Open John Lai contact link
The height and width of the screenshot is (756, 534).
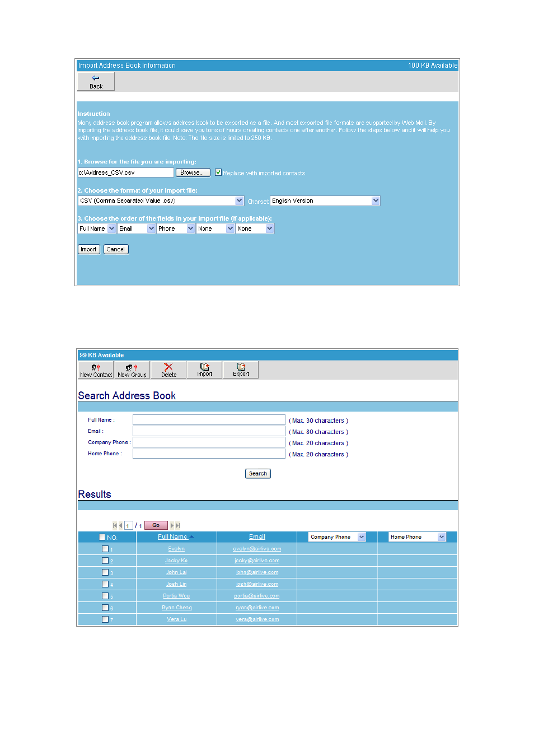click(176, 572)
